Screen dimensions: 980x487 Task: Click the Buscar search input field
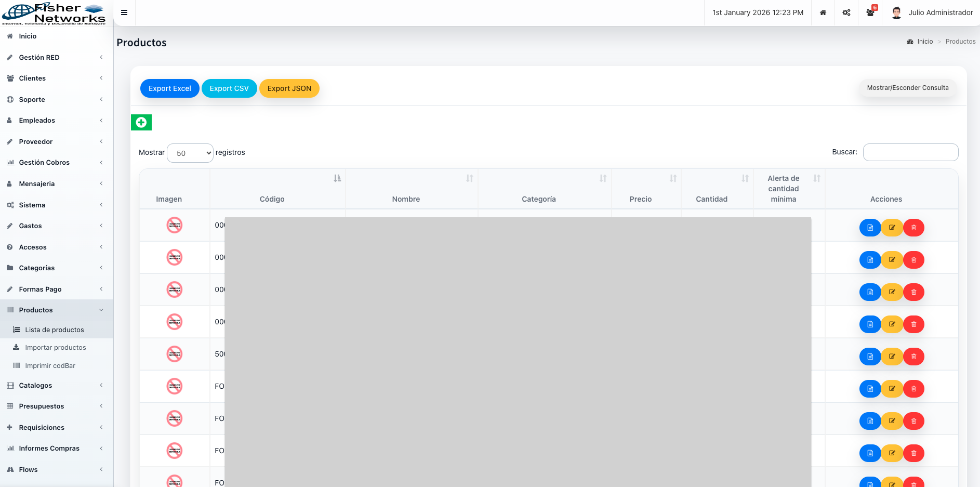point(910,152)
